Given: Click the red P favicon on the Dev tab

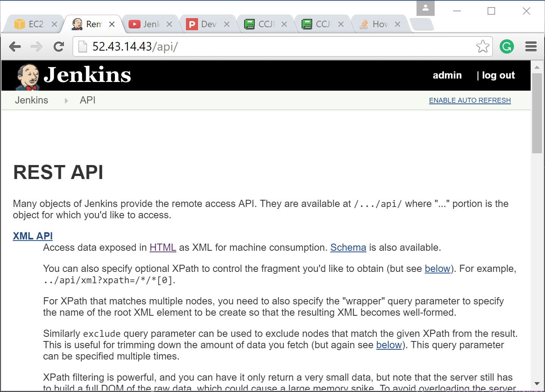Looking at the screenshot, I should click(192, 23).
